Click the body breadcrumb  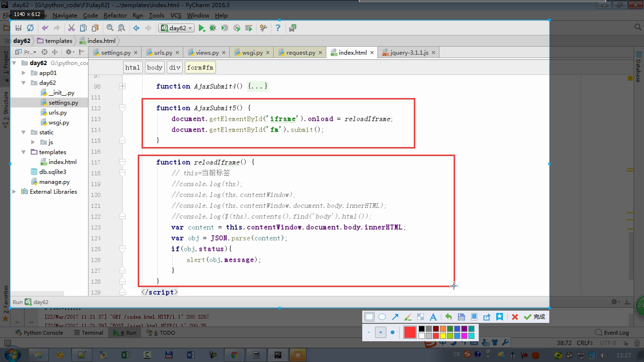[x=154, y=67]
